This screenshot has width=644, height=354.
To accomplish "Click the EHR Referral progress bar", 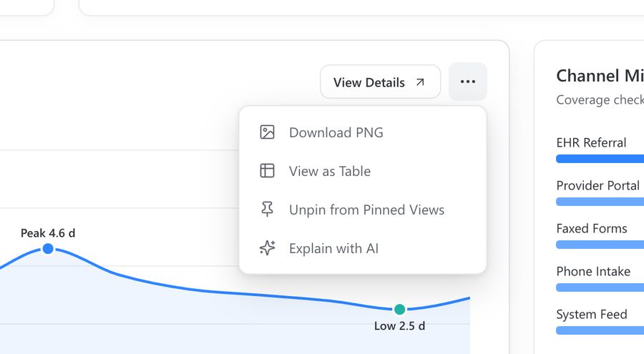I will click(x=600, y=159).
